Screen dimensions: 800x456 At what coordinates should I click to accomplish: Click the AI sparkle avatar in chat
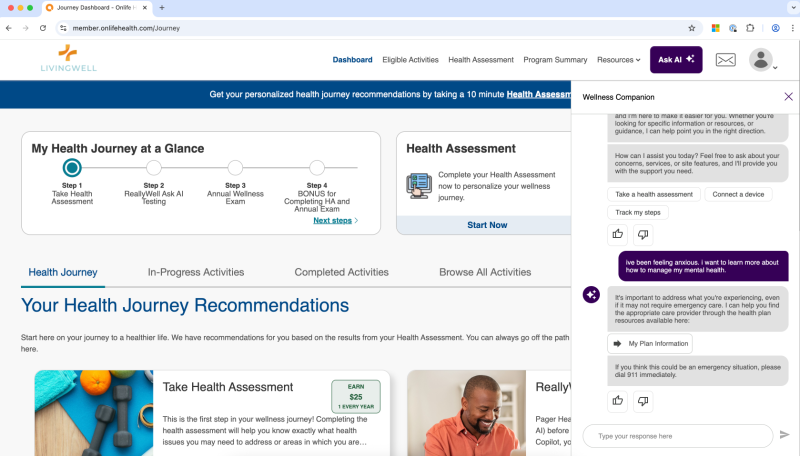point(591,294)
